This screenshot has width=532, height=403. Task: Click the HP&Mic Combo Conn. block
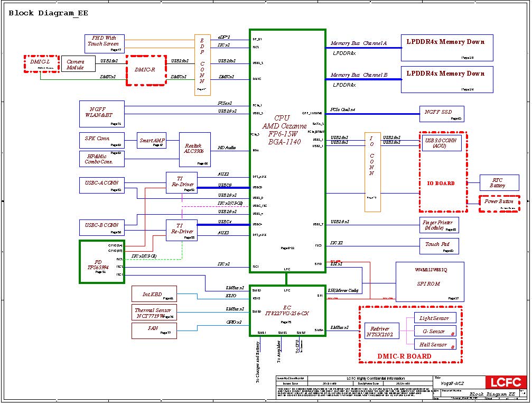102,159
